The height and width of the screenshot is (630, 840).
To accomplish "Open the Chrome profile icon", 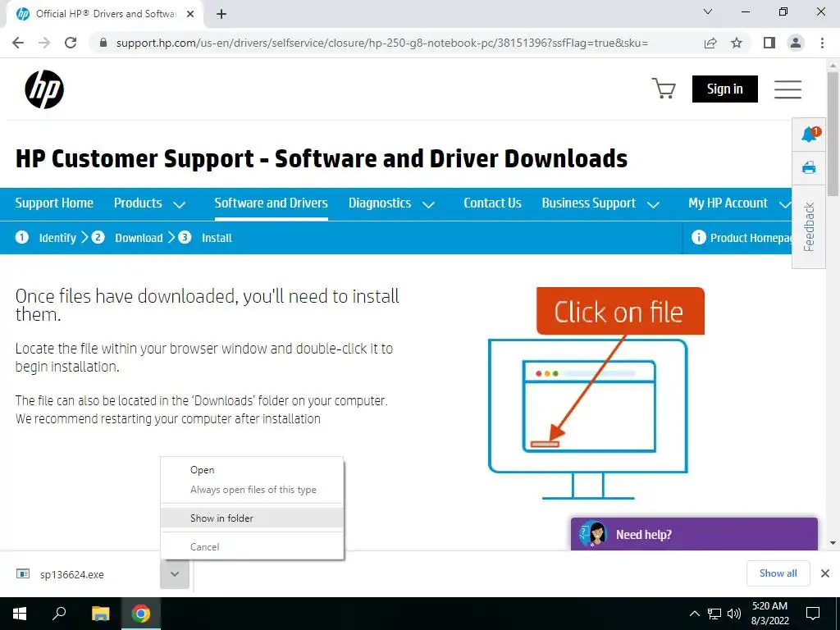I will click(x=796, y=43).
